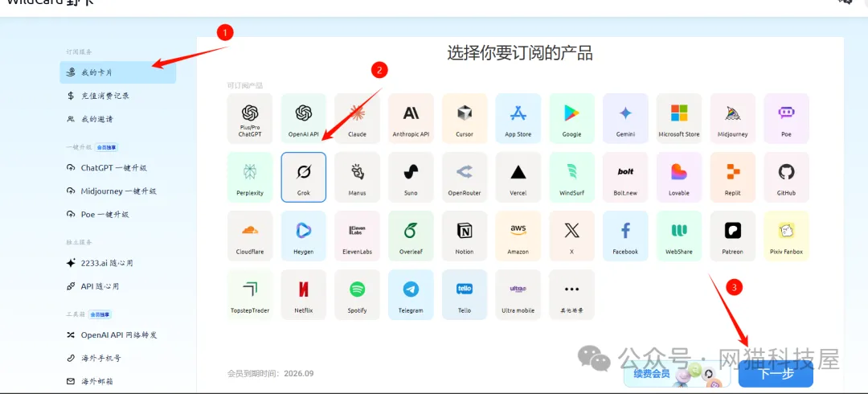Pick the Lovable product tile
This screenshot has height=394, width=868.
pyautogui.click(x=679, y=178)
